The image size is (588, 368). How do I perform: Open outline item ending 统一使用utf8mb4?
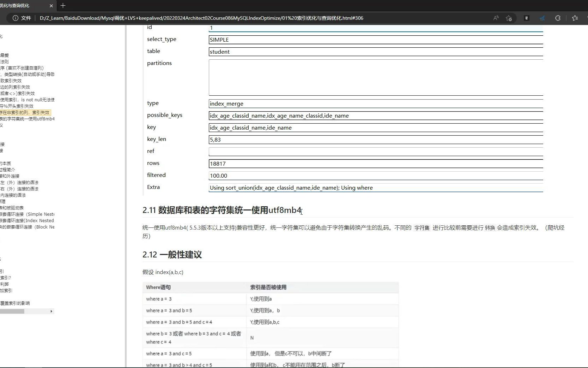pos(27,119)
